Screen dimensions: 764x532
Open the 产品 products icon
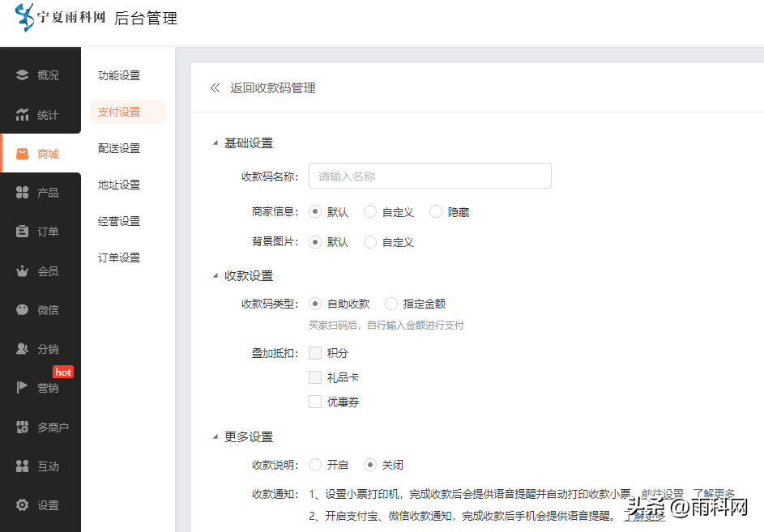coord(23,193)
